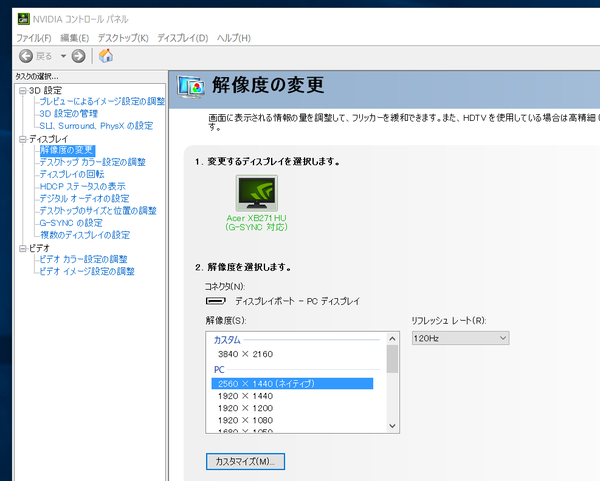The width and height of the screenshot is (600, 481).
Task: Select the 3840 × 2160 custom resolution
Action: coord(244,354)
